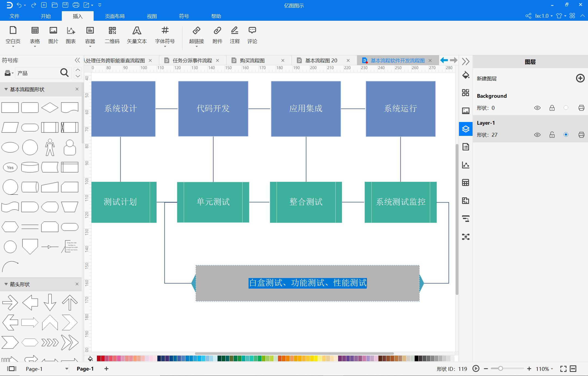Click the fit-to-page-width icon in status bar
588x376 pixels.
coord(573,369)
